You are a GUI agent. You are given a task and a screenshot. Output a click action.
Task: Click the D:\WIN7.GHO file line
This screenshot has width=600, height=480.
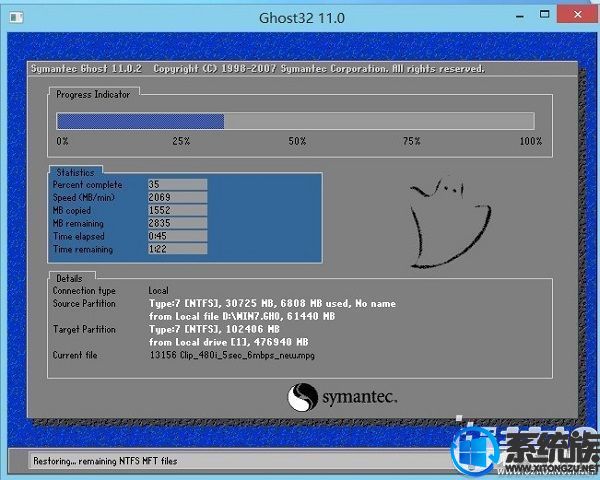coord(242,316)
